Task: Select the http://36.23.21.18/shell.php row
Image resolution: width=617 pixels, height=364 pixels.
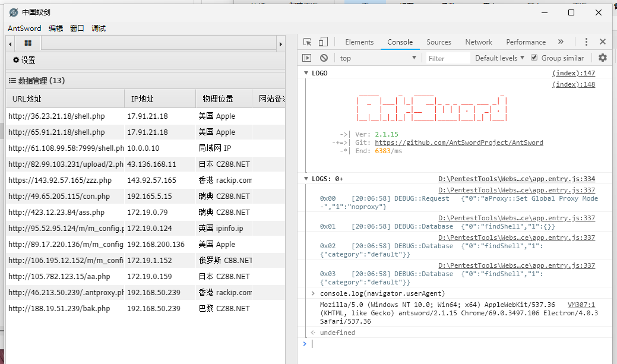Action: point(145,116)
